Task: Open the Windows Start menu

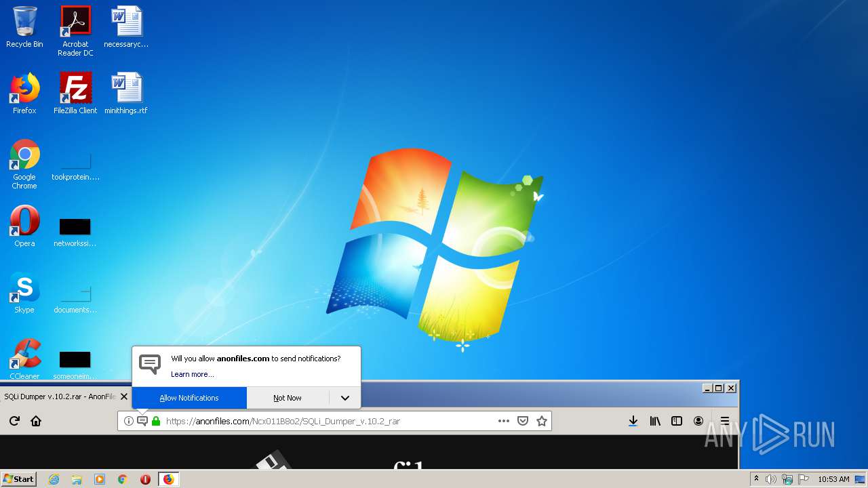Action: tap(18, 479)
